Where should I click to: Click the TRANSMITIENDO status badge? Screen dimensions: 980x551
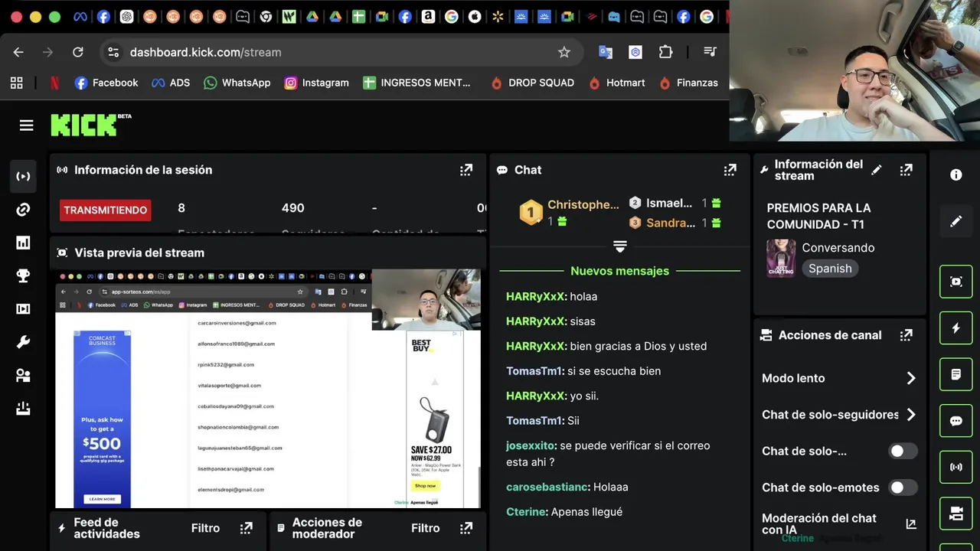(106, 210)
